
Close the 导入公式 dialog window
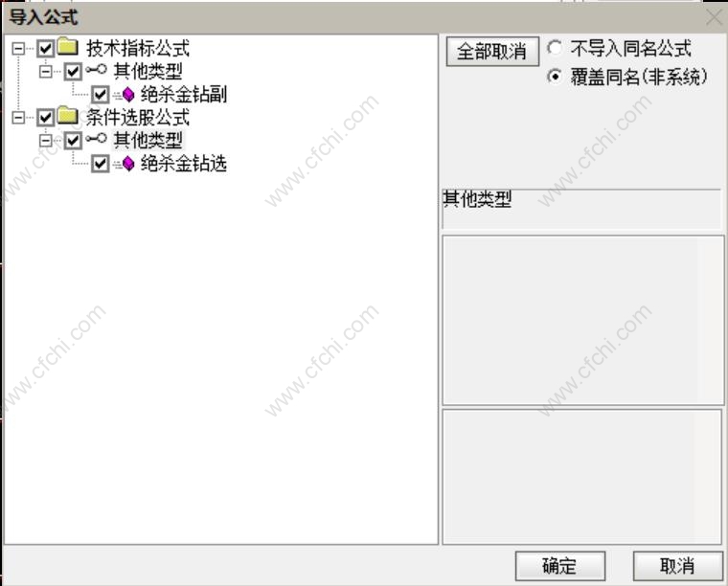tap(714, 17)
